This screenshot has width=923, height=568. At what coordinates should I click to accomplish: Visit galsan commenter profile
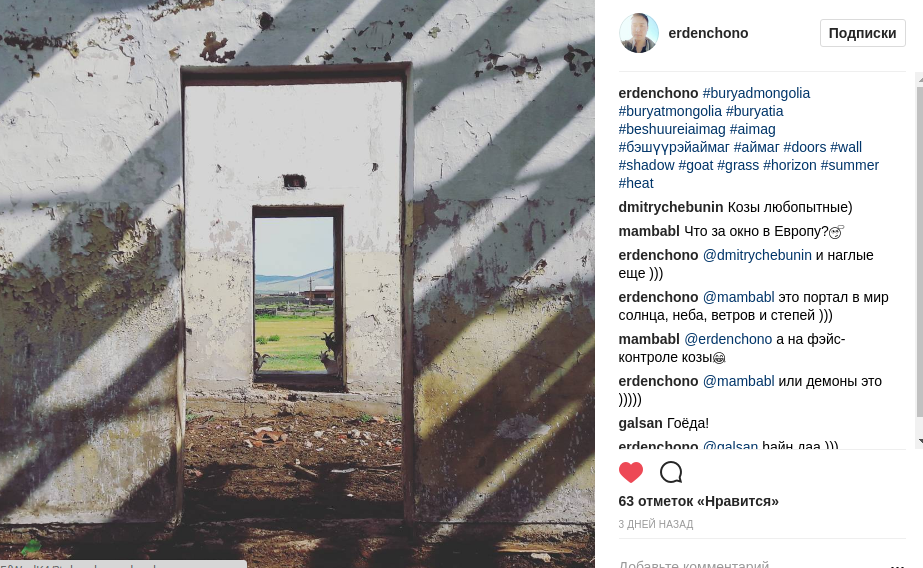coord(640,423)
